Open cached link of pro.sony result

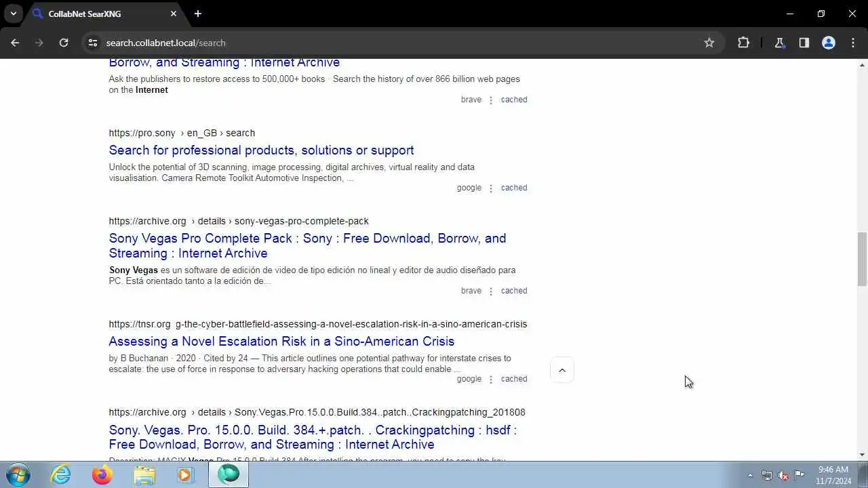click(514, 188)
